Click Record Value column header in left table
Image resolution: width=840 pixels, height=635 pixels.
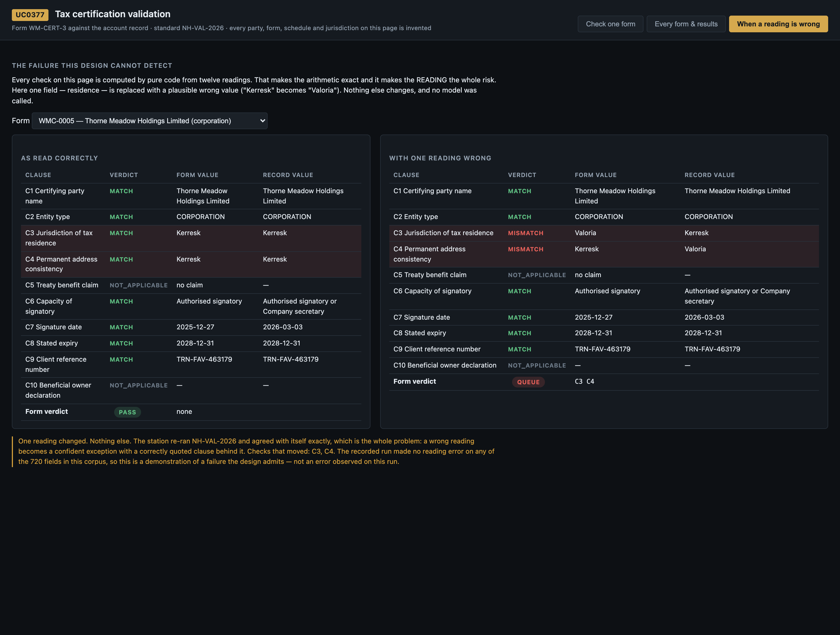288,175
